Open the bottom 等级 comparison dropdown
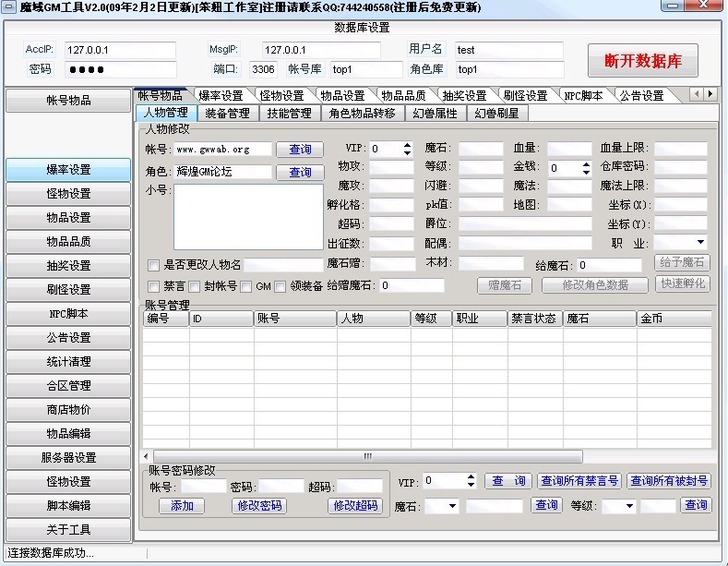The image size is (728, 566). [630, 506]
